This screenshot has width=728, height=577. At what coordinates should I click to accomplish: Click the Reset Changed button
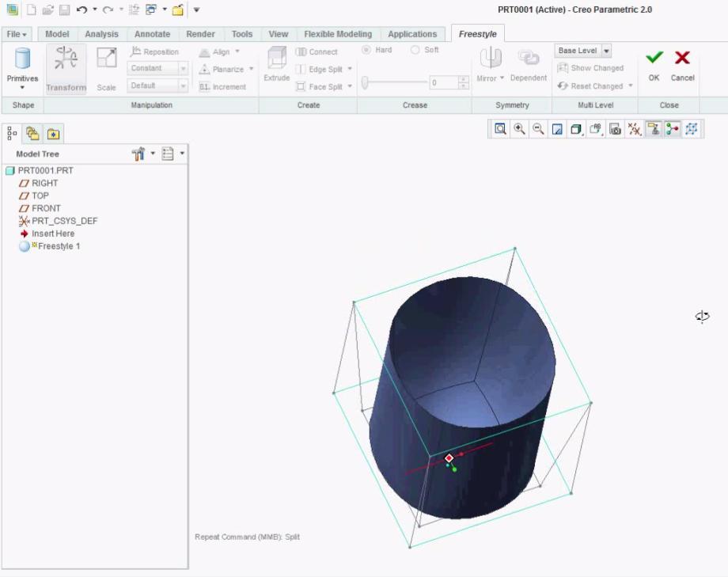coord(590,86)
